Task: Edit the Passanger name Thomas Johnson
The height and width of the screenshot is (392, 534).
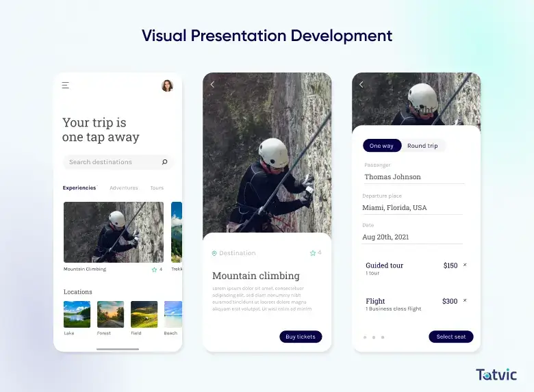Action: (x=414, y=177)
